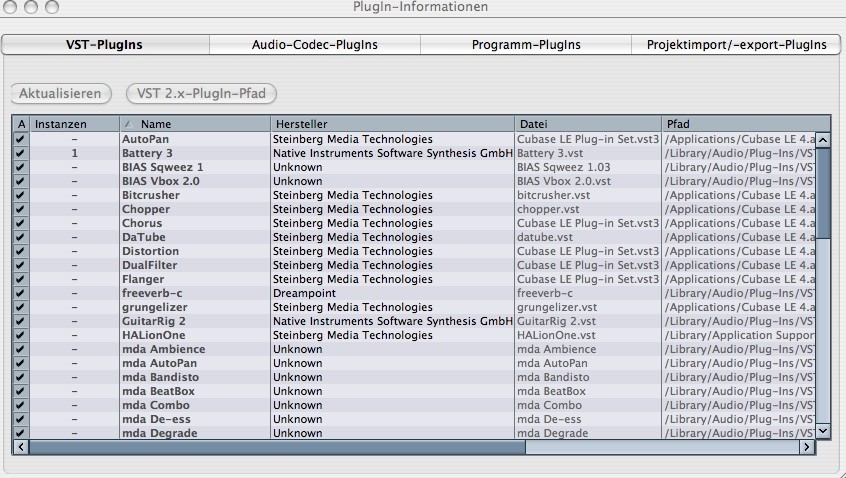Viewport: 846px width, 478px height.
Task: Disable the grungelizer plugin checkbox
Action: pyautogui.click(x=21, y=308)
